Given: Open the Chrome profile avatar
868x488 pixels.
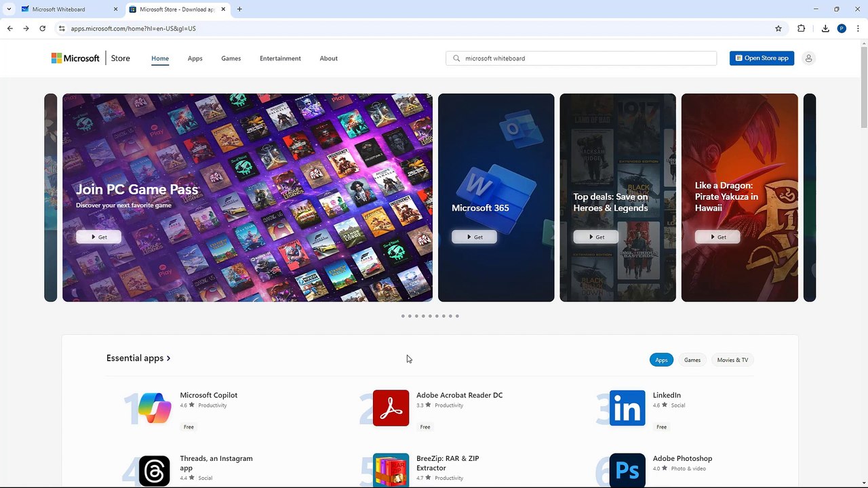Looking at the screenshot, I should point(842,28).
